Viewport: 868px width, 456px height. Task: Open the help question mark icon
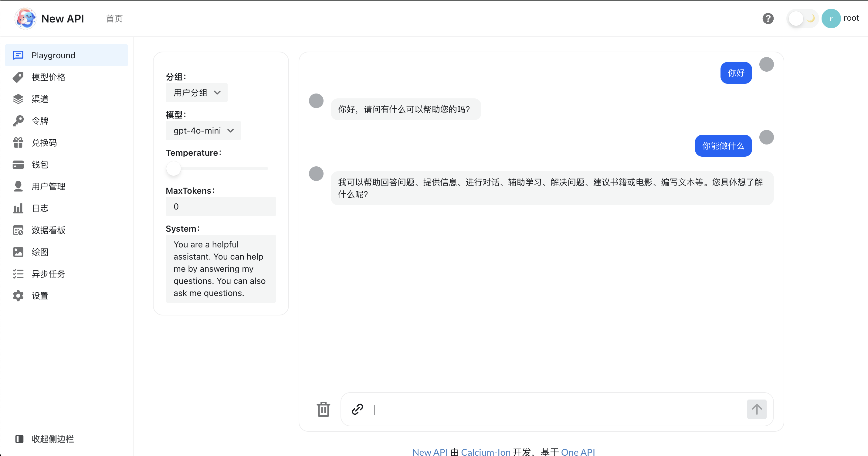pos(768,18)
